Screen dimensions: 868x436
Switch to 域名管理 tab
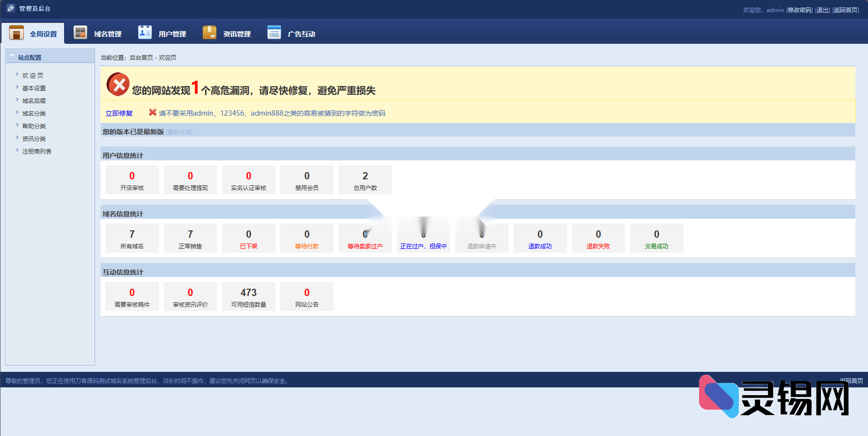(107, 34)
